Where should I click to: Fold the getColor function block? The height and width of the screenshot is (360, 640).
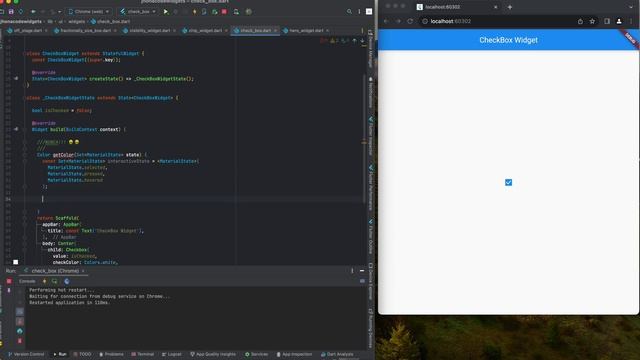pos(25,155)
